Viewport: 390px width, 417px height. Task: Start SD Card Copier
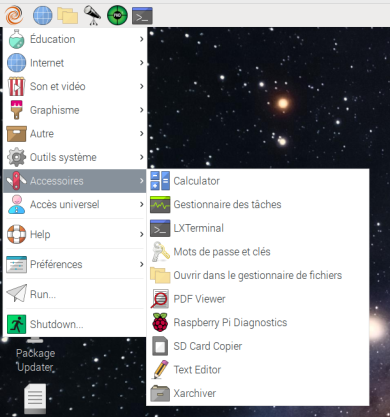coord(258,346)
